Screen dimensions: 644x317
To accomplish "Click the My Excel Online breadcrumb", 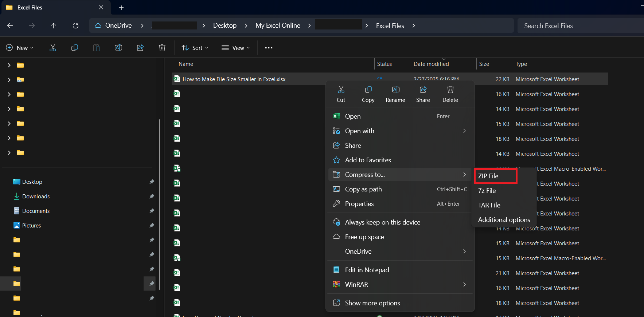I will [278, 25].
